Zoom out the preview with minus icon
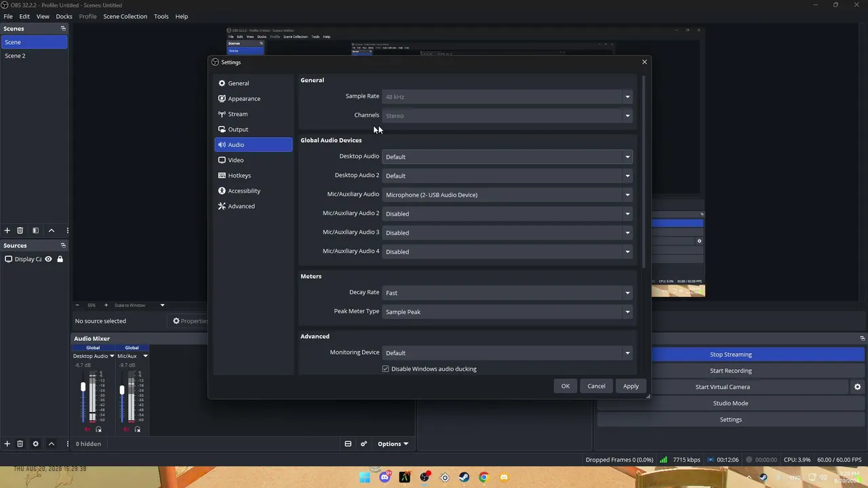 77,305
